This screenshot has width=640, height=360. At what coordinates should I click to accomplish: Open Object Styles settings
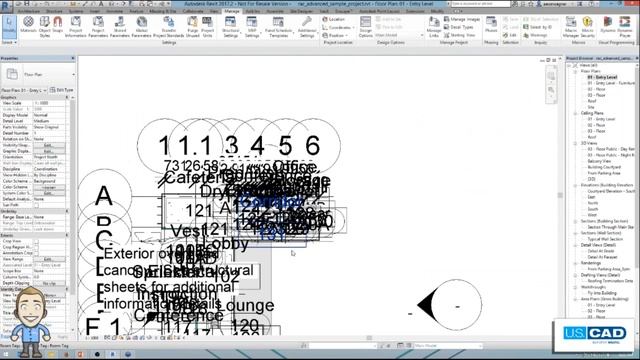point(44,27)
